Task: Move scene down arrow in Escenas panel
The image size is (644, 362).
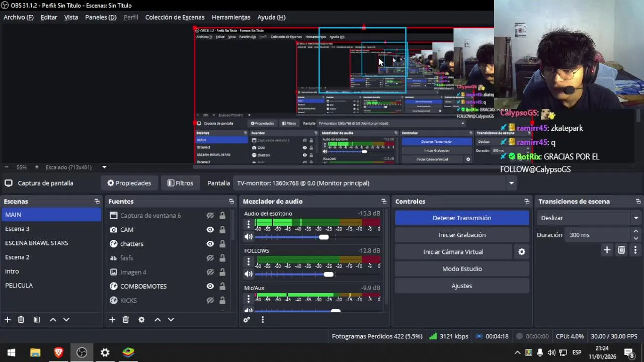Action: pyautogui.click(x=66, y=320)
